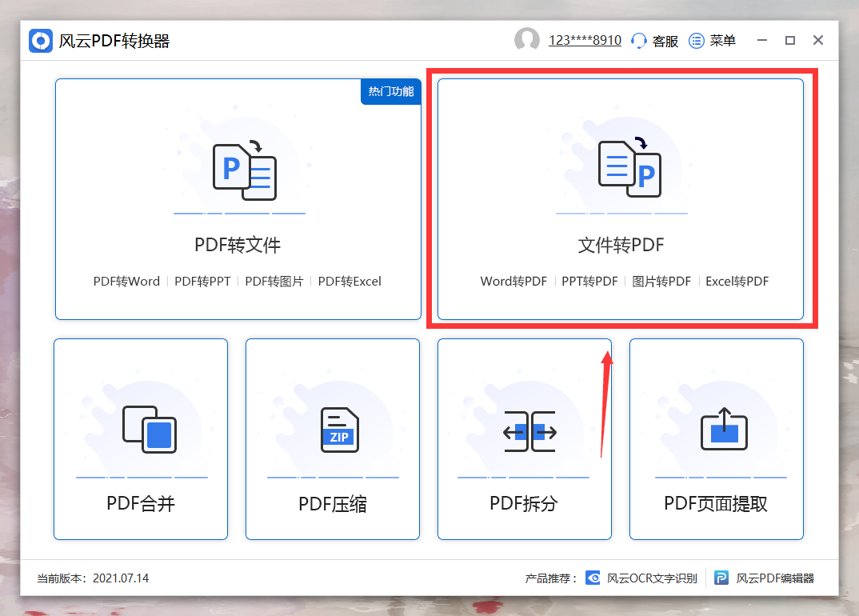The height and width of the screenshot is (616, 859).
Task: Open the user avatar profile icon
Action: [x=526, y=40]
